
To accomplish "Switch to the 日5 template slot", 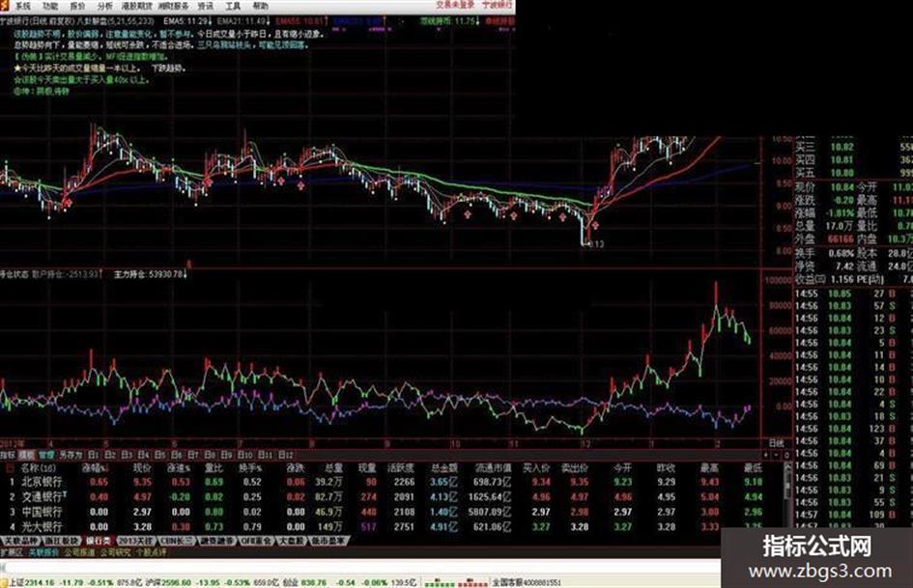I will pos(160,455).
